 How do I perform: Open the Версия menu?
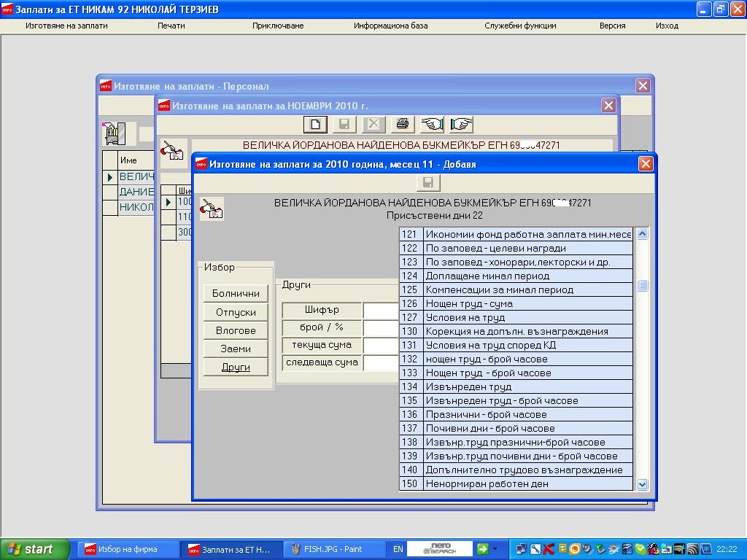[612, 26]
